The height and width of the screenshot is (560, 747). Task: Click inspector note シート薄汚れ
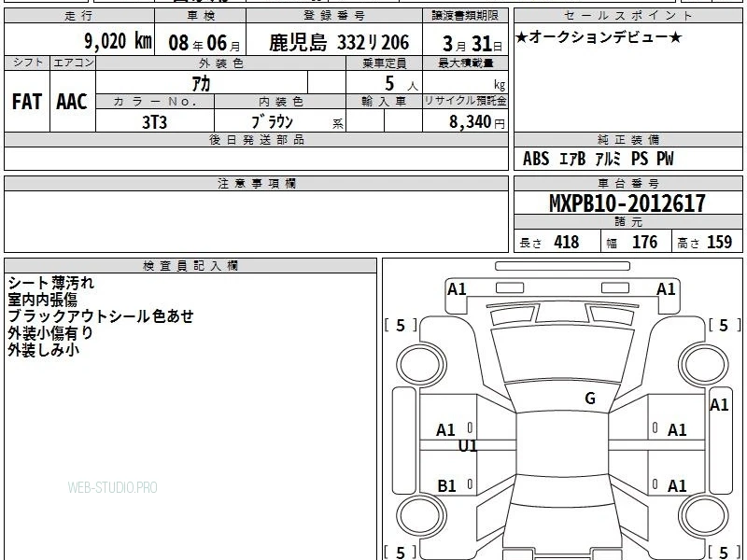point(51,283)
